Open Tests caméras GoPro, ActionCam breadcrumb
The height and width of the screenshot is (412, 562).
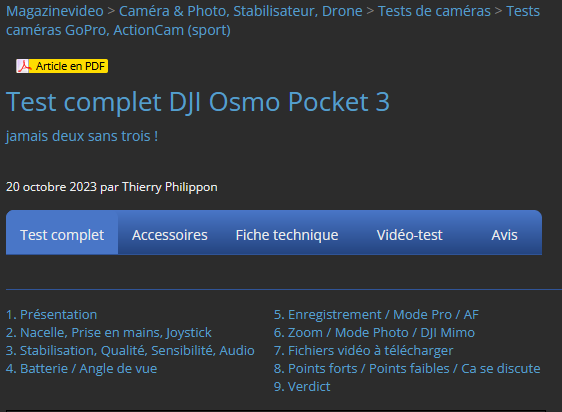click(118, 30)
